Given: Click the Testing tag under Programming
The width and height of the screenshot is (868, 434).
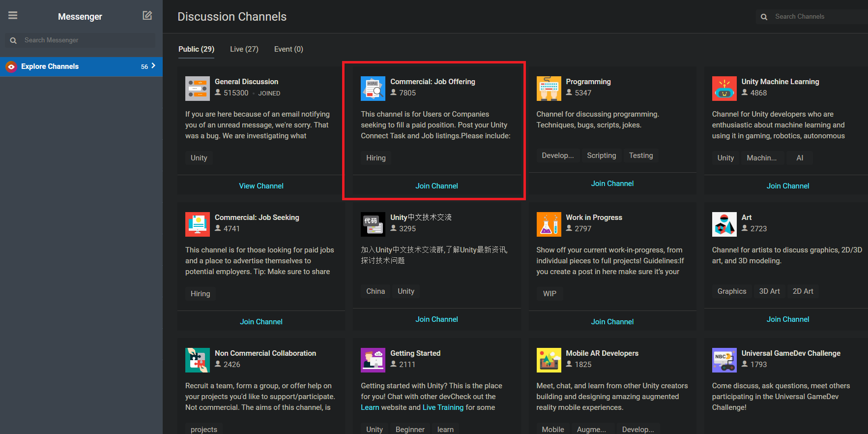Looking at the screenshot, I should (641, 155).
